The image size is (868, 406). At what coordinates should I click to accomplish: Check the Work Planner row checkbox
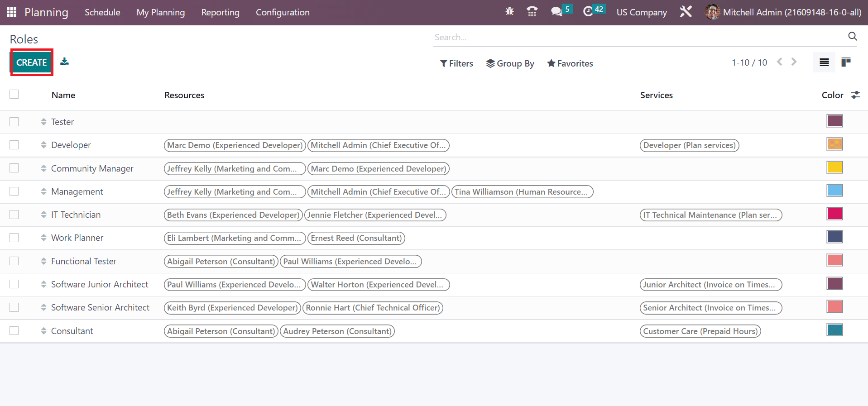(x=14, y=238)
